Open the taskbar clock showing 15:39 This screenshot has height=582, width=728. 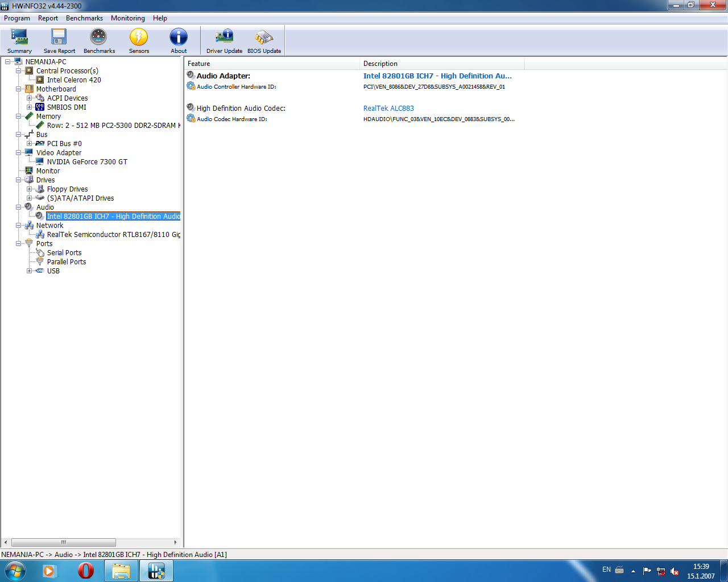click(x=701, y=571)
